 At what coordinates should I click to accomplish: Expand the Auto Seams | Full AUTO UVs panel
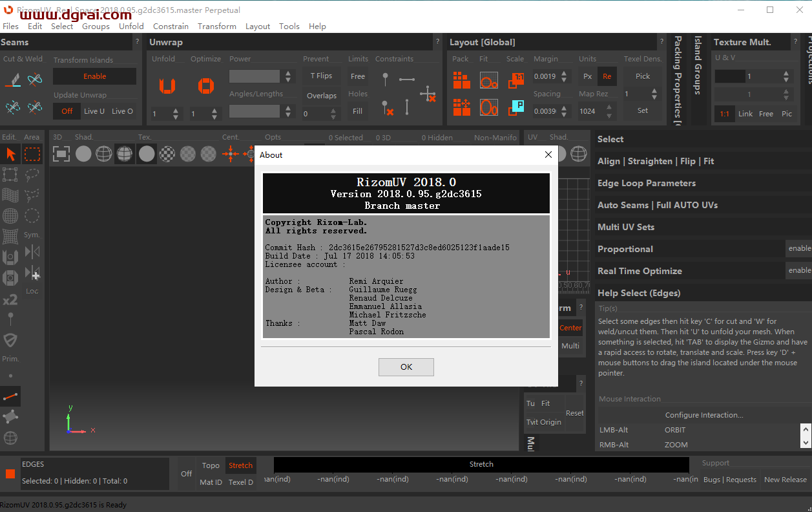702,205
